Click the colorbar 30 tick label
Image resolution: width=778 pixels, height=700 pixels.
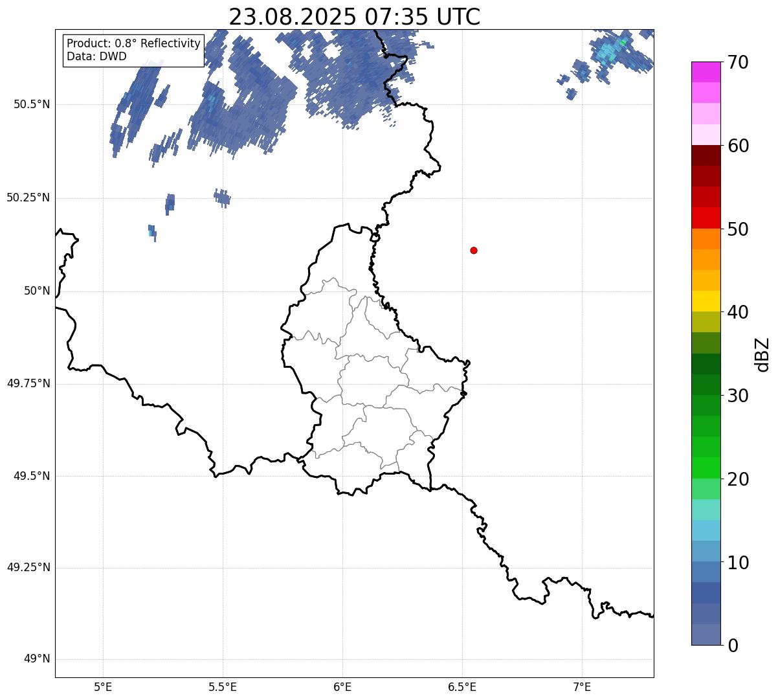738,396
